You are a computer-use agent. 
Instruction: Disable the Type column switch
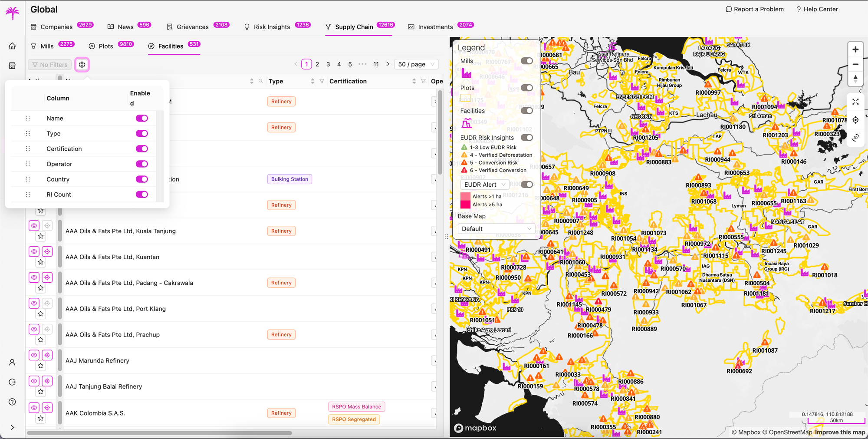pyautogui.click(x=141, y=133)
